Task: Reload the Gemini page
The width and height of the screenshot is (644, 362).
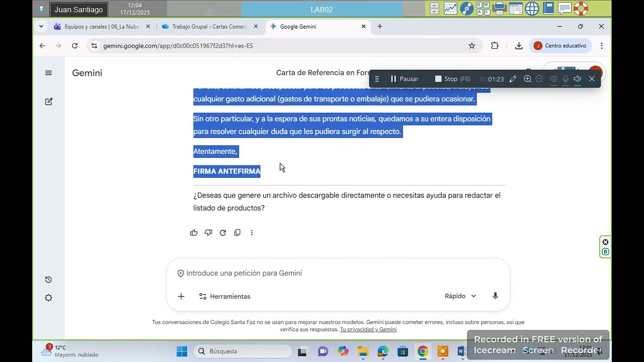Action: [74, 46]
